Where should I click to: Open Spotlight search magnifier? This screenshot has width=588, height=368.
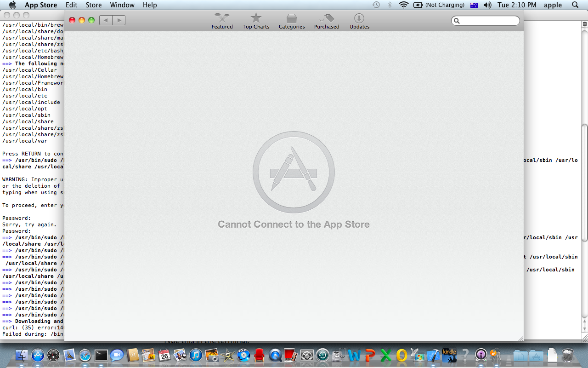[x=575, y=5]
